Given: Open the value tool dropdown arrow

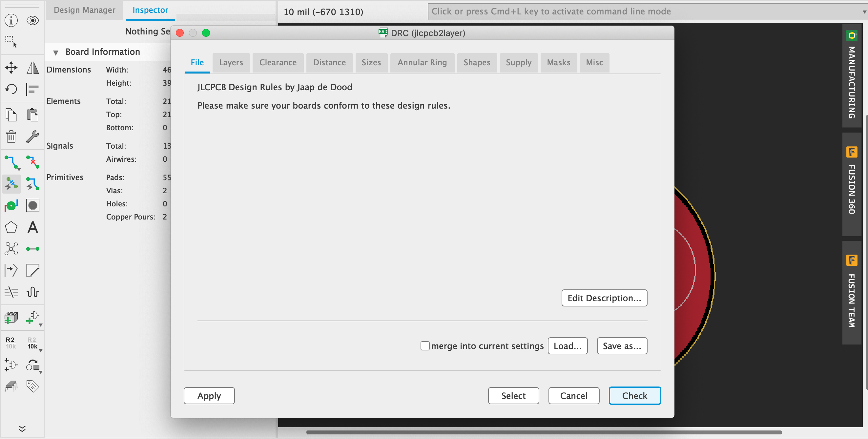Looking at the screenshot, I should click(41, 350).
